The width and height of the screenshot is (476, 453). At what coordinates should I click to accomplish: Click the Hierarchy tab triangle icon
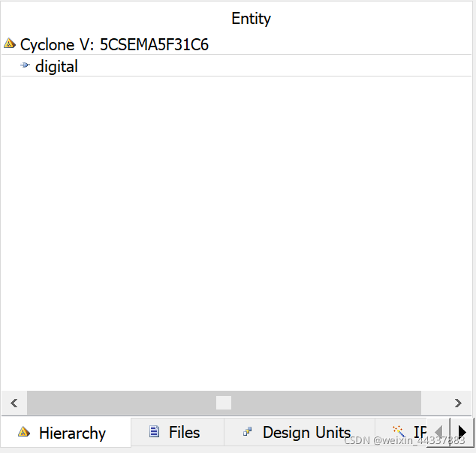24,432
